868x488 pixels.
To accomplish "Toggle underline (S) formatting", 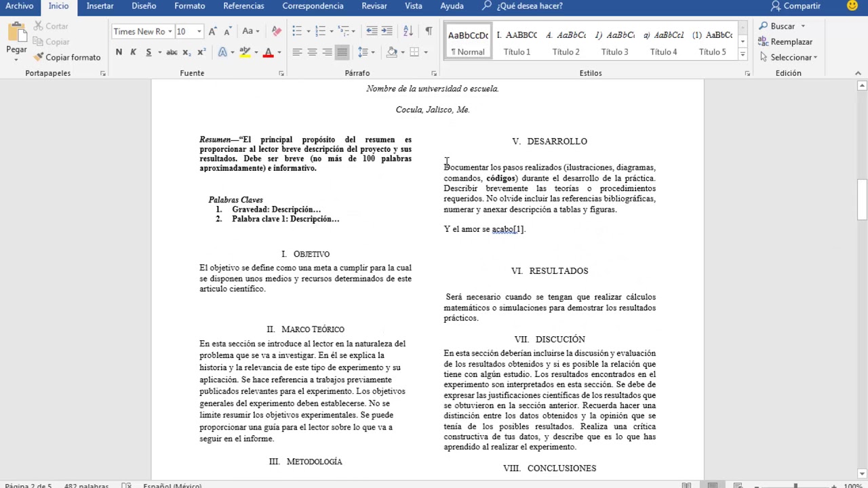I will point(149,52).
